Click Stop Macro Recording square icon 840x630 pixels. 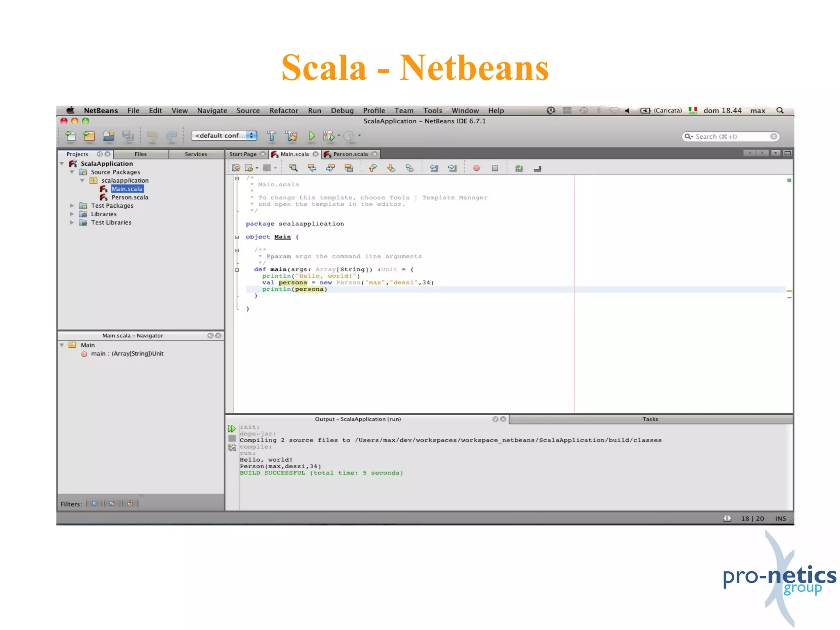[495, 168]
